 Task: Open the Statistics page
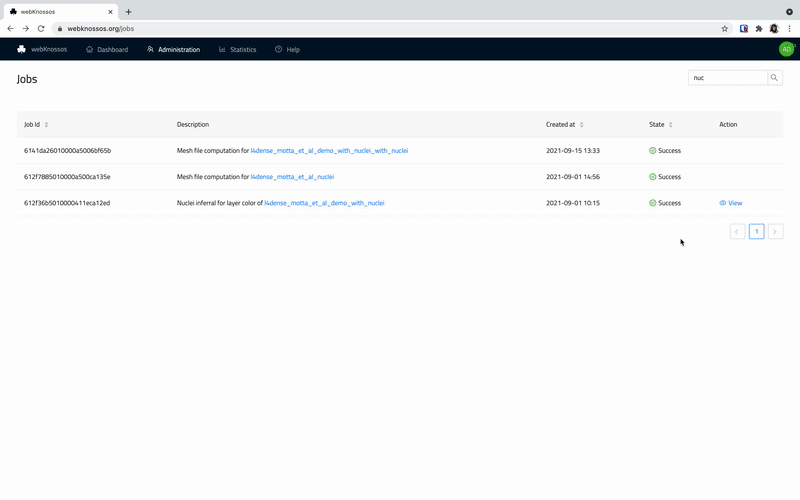click(237, 49)
